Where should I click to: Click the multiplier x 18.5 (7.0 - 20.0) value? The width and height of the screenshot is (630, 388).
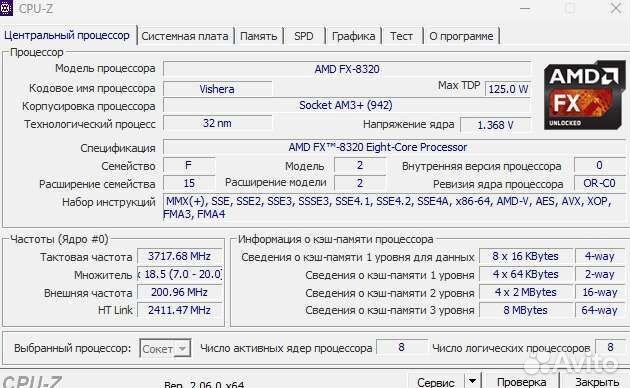tap(179, 274)
